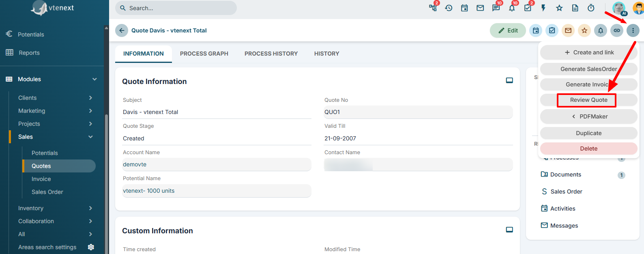Open the lightning bolt quick-create icon
644x254 pixels.
tap(543, 8)
